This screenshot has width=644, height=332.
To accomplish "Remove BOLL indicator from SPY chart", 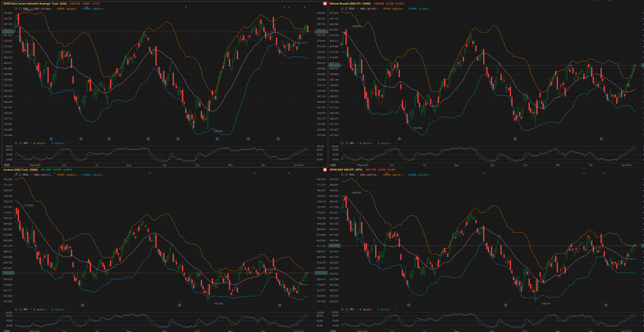I will pyautogui.click(x=346, y=175).
